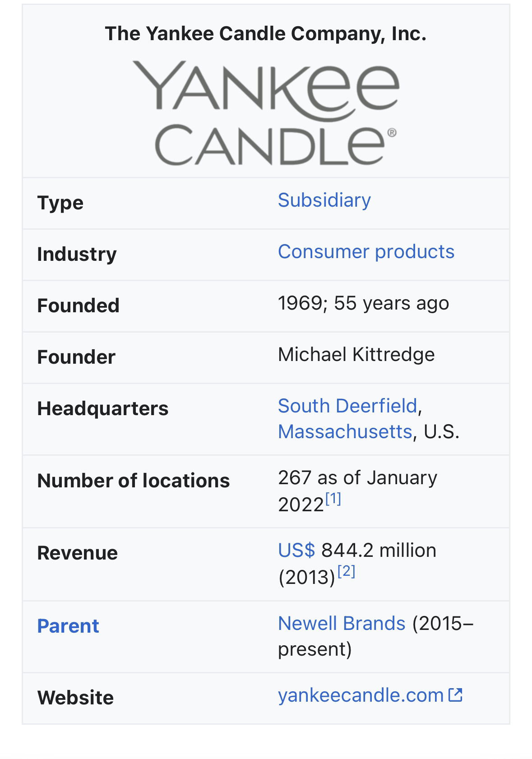The height and width of the screenshot is (759, 532).
Task: Click the registered trademark symbol on logo
Action: (x=392, y=133)
